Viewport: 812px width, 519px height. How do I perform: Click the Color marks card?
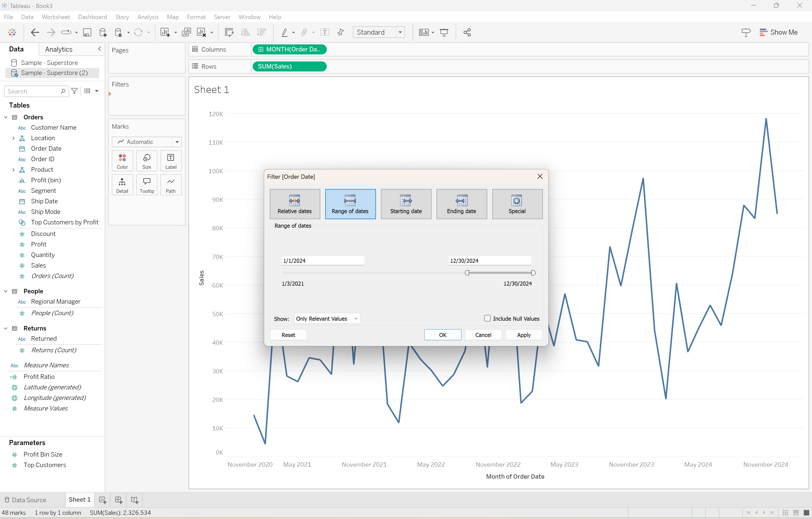(x=122, y=161)
